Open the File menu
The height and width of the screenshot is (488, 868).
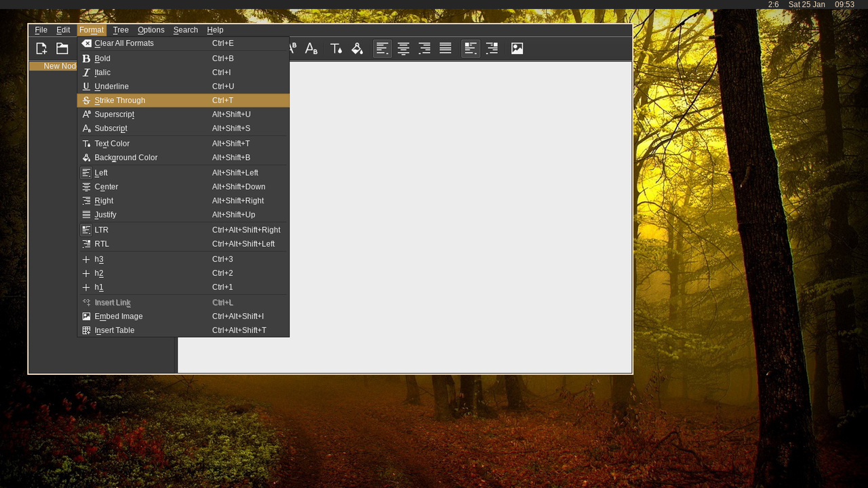click(41, 30)
